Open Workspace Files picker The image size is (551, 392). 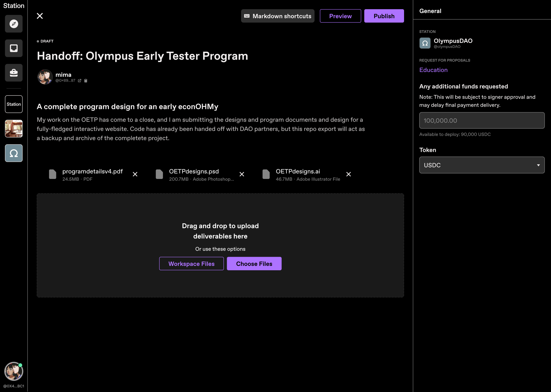point(192,264)
